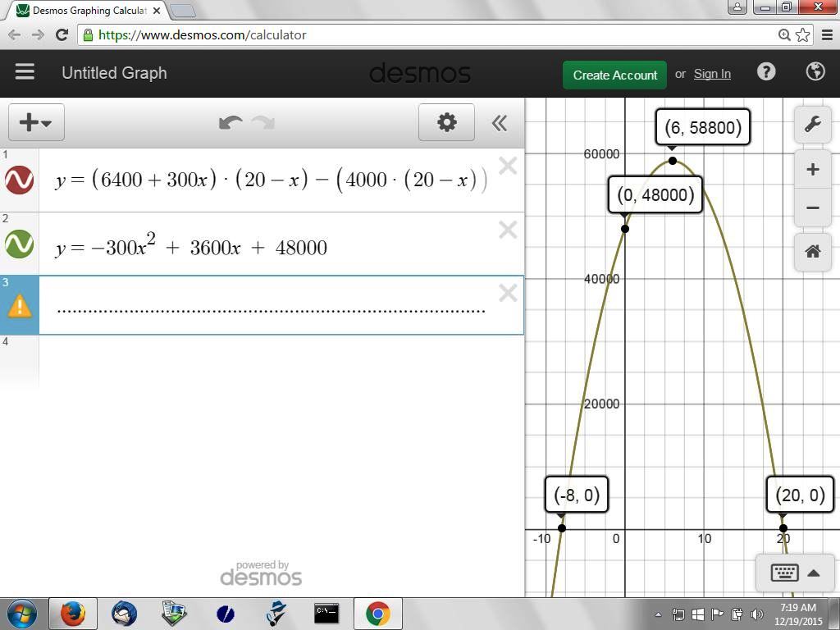The image size is (840, 630).
Task: Go back in the Chrome browser
Action: 15,35
